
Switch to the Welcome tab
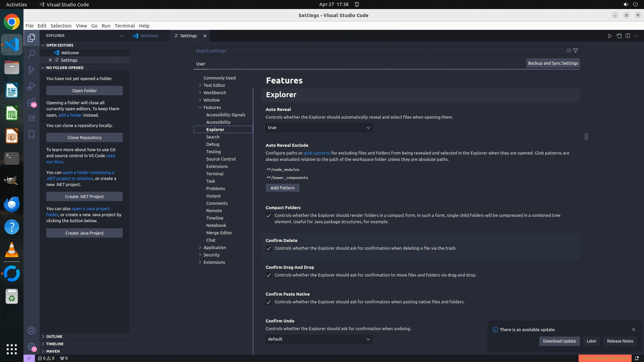pos(149,36)
